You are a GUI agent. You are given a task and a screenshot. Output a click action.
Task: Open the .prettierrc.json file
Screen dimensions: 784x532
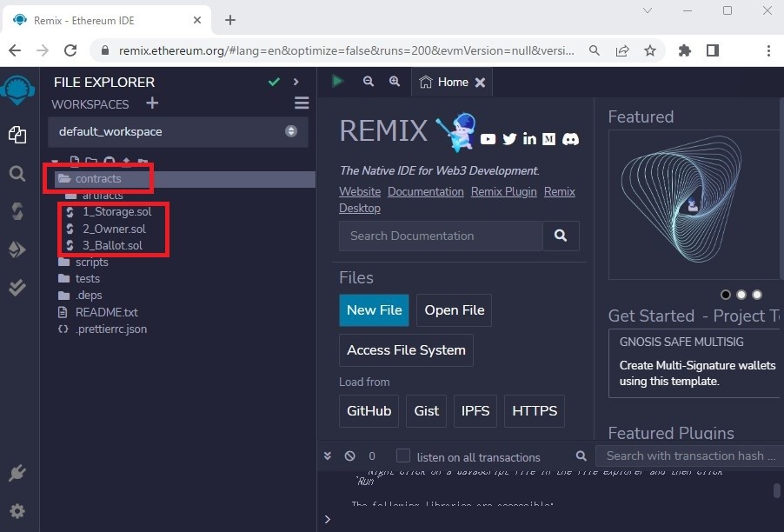click(x=111, y=329)
